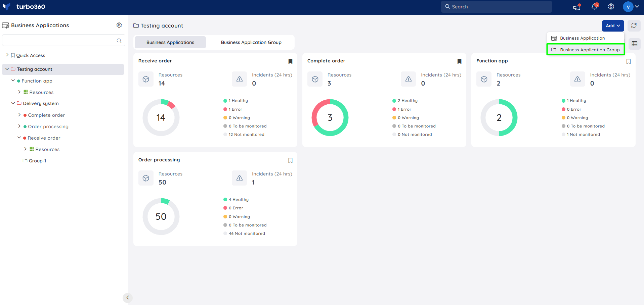This screenshot has width=644, height=305.
Task: Click Testing account breadcrumb folder icon
Action: (x=136, y=26)
